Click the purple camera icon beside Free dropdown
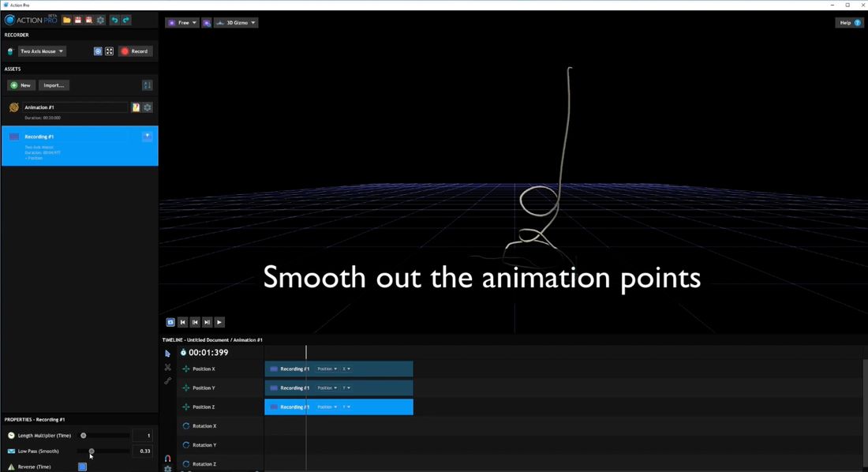This screenshot has width=868, height=472. click(x=206, y=23)
